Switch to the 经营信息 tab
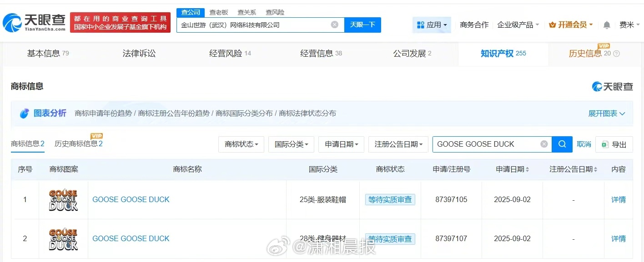This screenshot has width=644, height=262. coord(321,54)
